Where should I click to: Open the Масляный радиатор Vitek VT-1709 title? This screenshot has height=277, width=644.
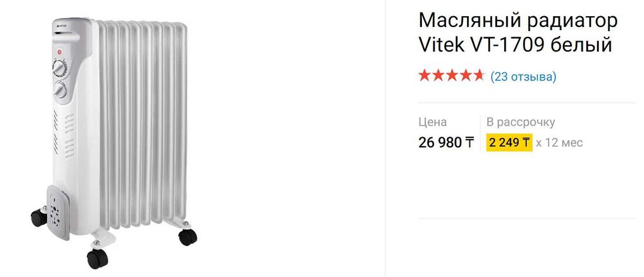tap(518, 33)
